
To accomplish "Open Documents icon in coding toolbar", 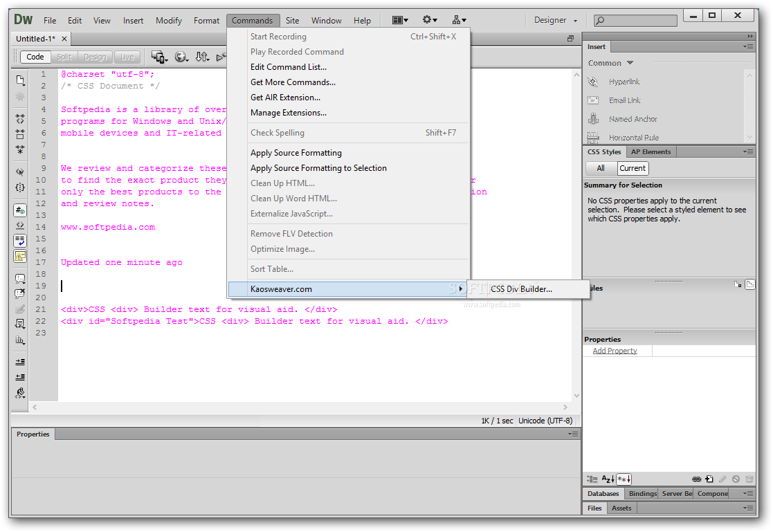I will (x=19, y=80).
